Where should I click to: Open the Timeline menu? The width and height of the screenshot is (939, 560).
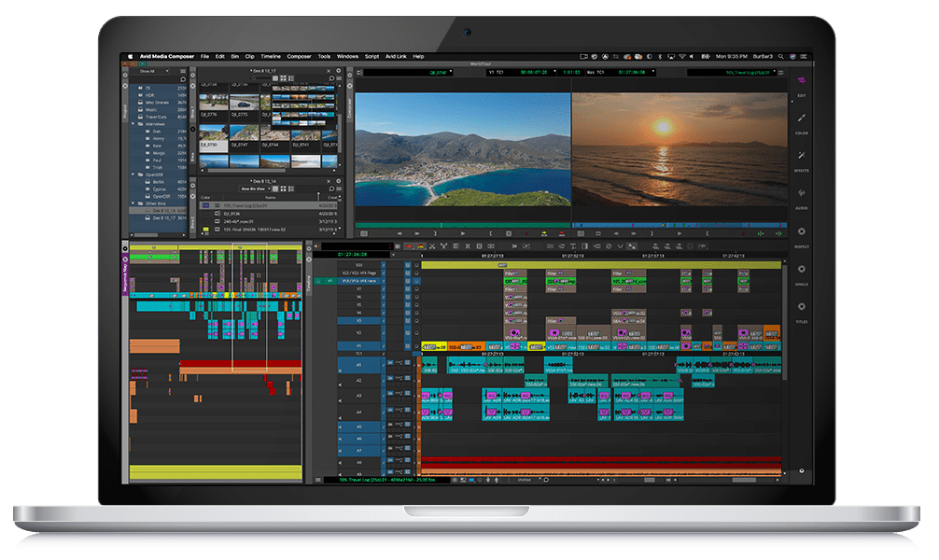click(271, 56)
